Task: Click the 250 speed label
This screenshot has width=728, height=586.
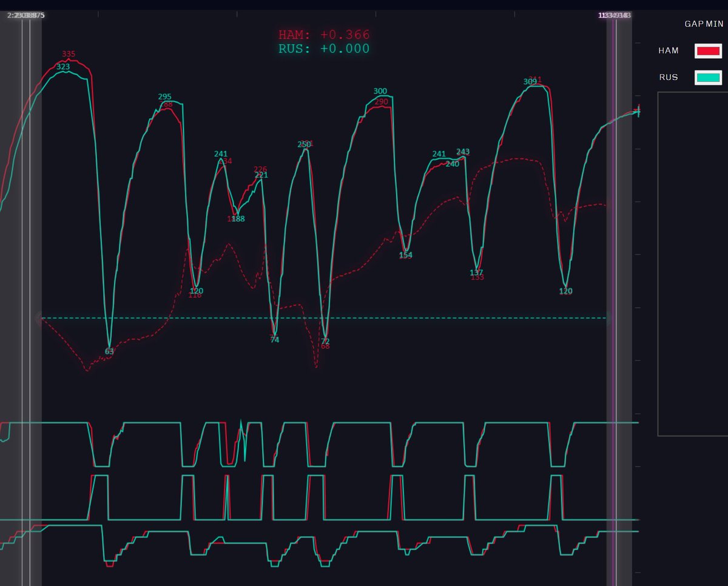Action: pos(304,145)
